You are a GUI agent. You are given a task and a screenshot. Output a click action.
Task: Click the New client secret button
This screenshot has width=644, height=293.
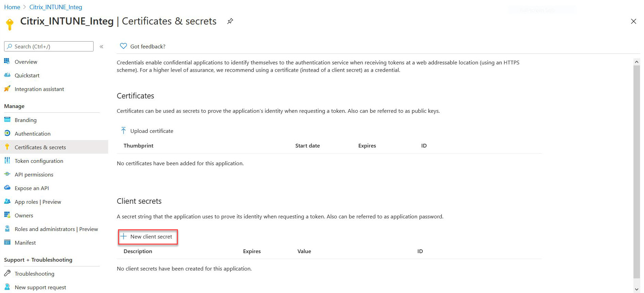(x=148, y=237)
